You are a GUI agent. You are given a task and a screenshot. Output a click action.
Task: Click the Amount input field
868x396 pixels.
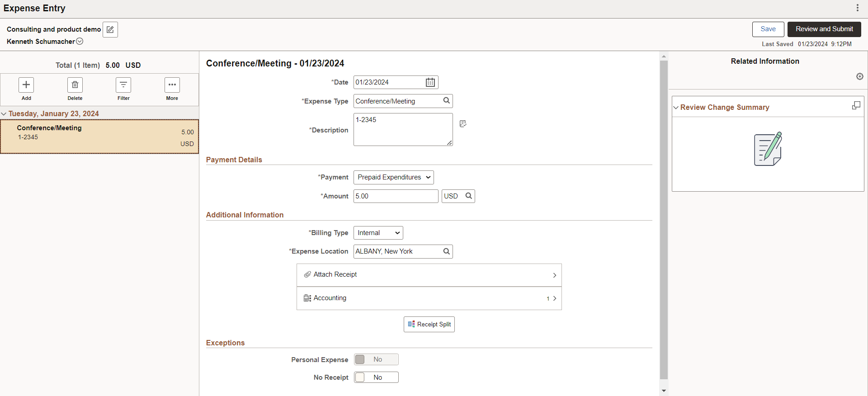point(396,196)
